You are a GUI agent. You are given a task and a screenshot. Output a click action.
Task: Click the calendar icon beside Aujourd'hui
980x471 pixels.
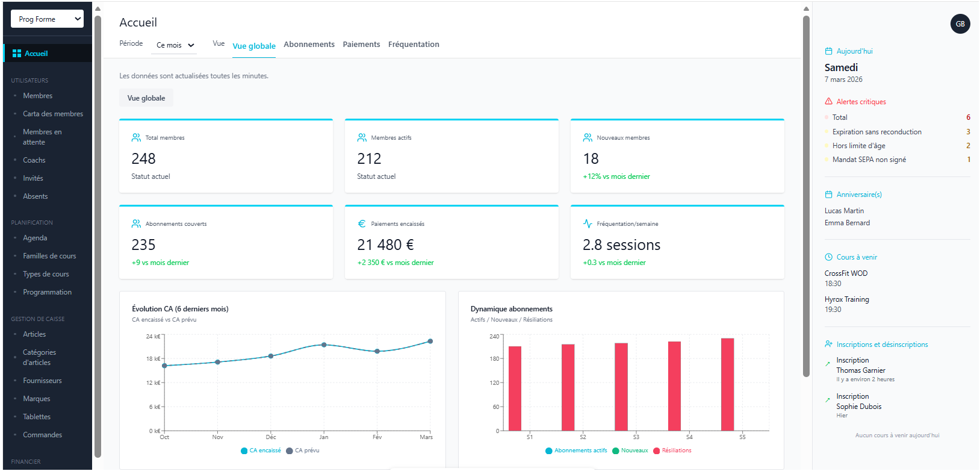pos(828,51)
